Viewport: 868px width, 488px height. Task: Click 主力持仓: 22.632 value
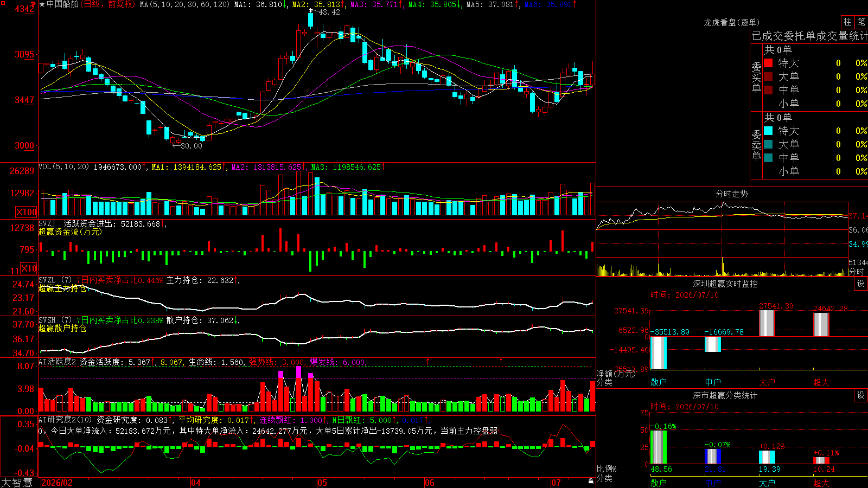[x=200, y=280]
